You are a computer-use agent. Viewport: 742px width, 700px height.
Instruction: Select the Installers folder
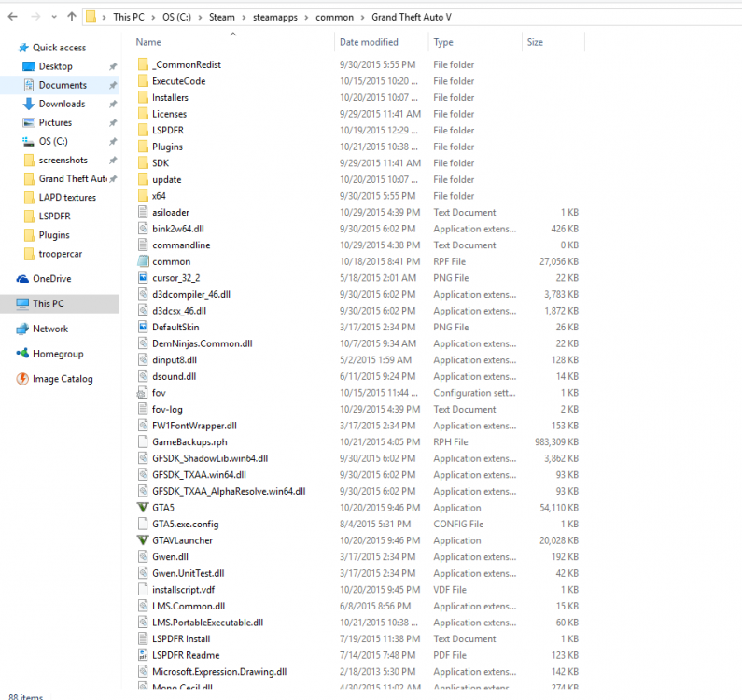170,97
